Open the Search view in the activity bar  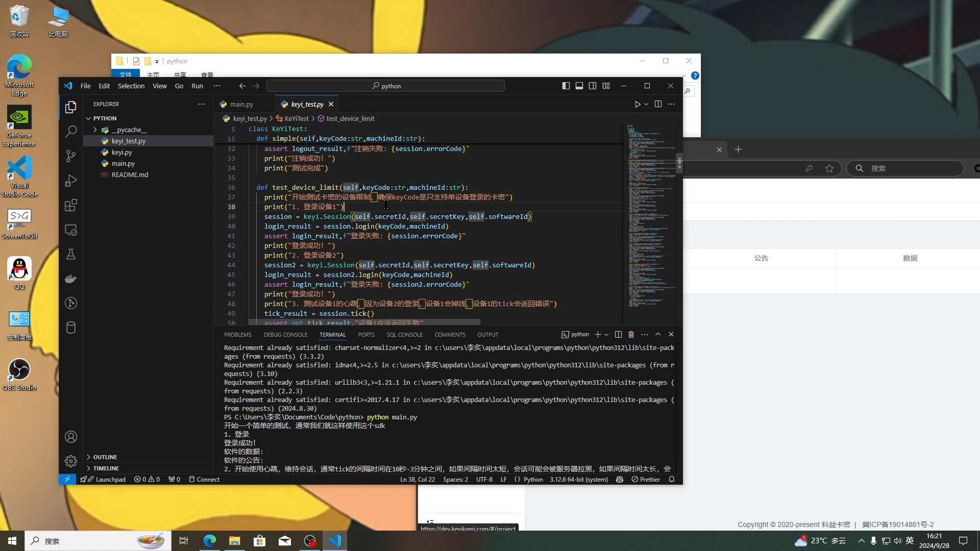[71, 131]
